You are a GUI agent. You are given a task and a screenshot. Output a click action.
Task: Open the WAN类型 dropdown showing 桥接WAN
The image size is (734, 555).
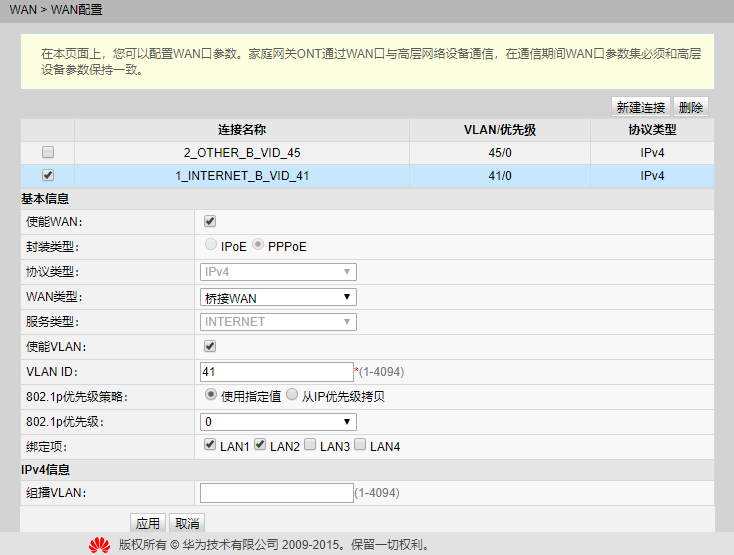tap(278, 297)
